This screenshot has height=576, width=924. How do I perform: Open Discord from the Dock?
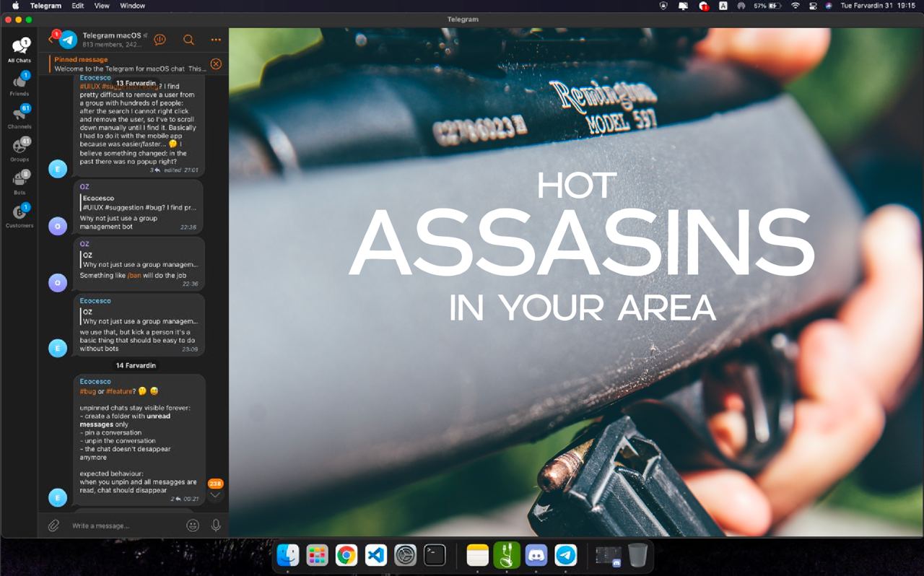click(536, 555)
